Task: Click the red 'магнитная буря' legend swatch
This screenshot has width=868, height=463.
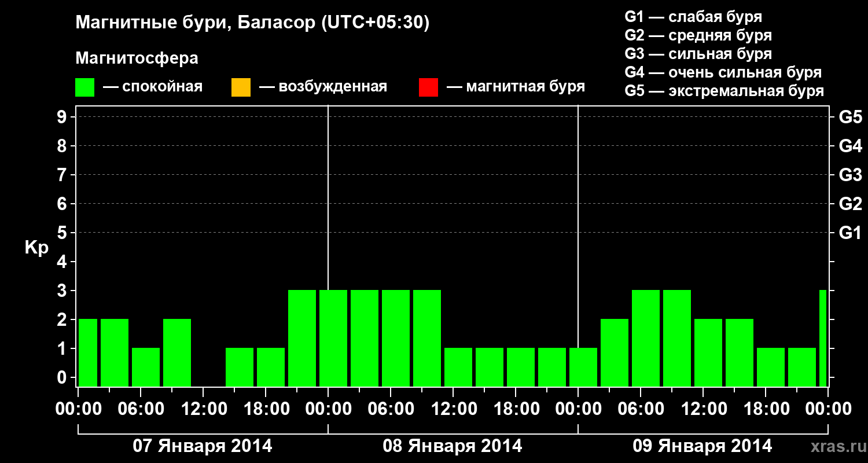Action: pos(428,87)
